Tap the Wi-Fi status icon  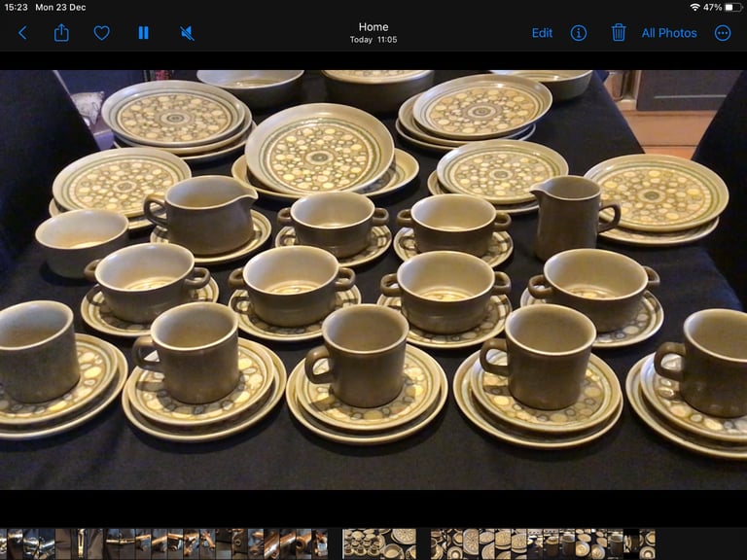(694, 7)
